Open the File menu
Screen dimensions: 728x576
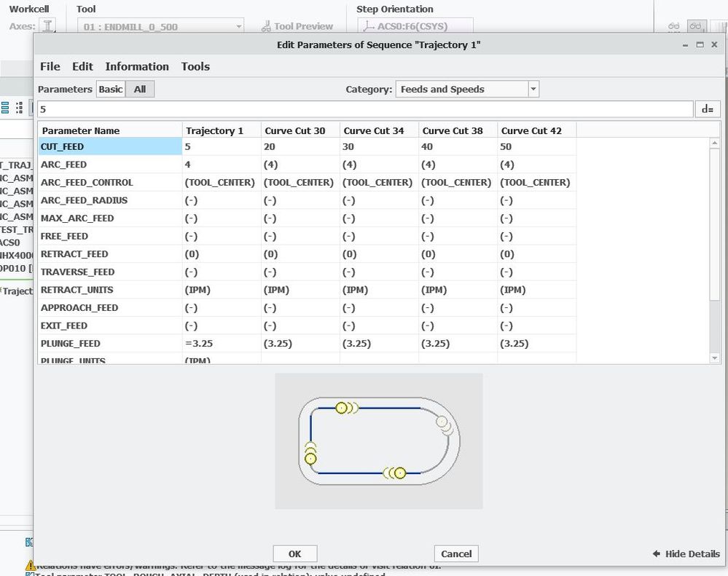pos(50,66)
